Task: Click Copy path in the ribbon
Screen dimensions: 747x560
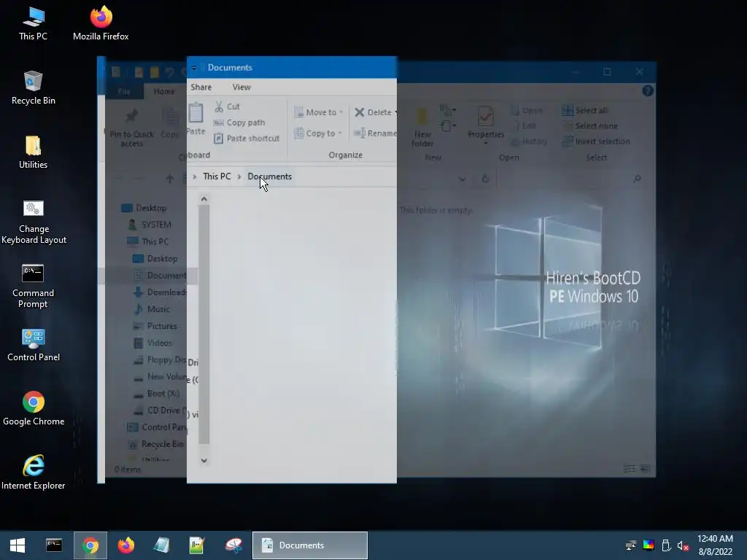Action: click(239, 122)
